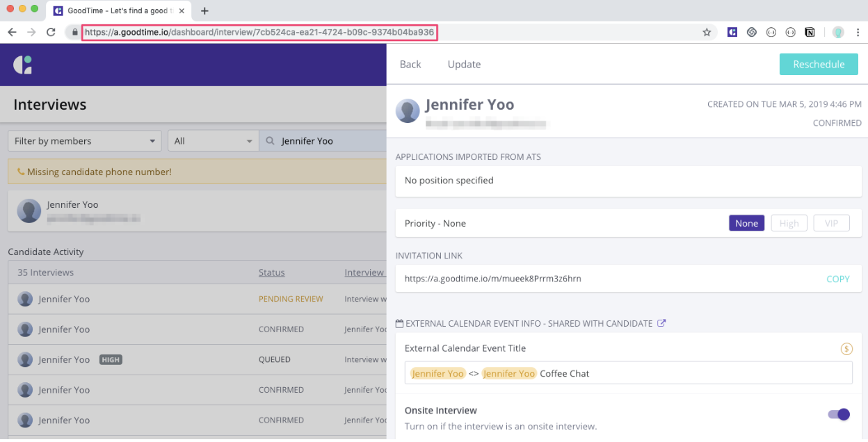The height and width of the screenshot is (442, 868).
Task: Set priority to None
Action: click(x=746, y=223)
